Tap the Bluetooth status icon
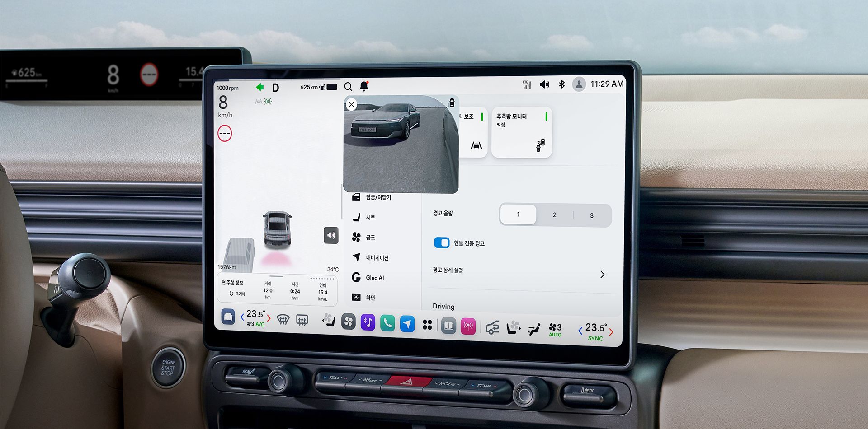 coord(562,84)
